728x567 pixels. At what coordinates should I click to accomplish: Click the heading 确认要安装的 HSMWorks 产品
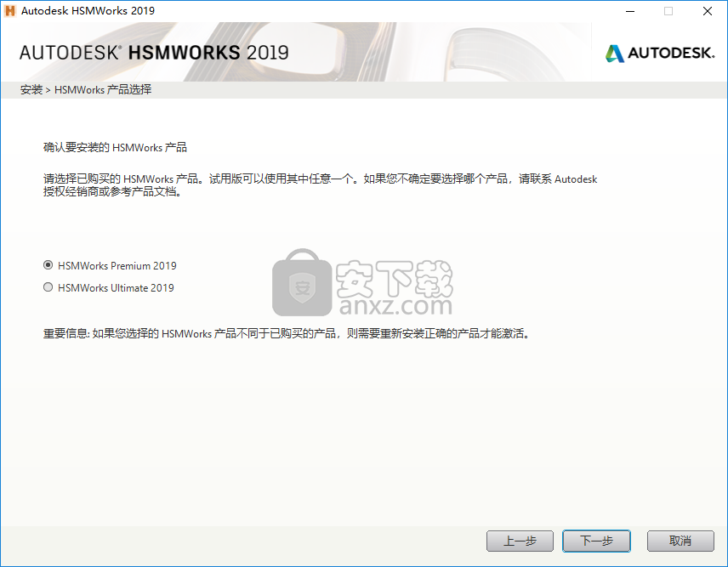tap(115, 148)
